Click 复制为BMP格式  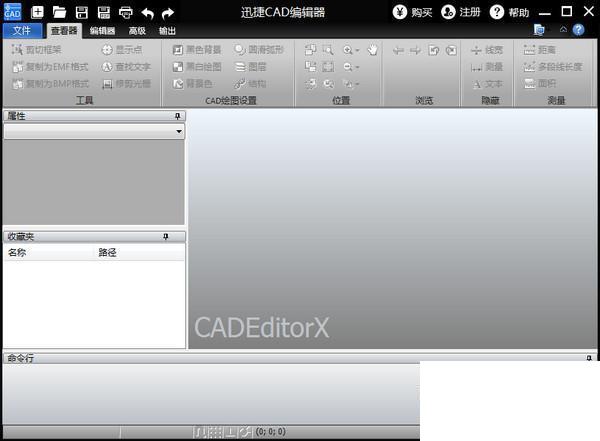[x=50, y=84]
